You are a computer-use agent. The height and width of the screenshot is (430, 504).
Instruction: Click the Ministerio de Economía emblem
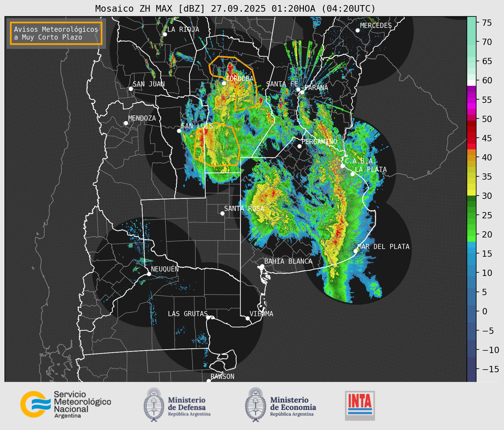point(255,405)
